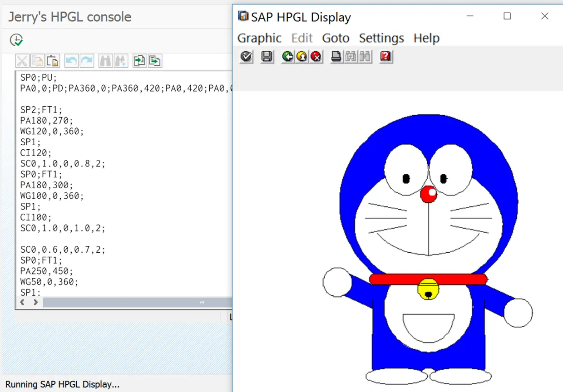Image resolution: width=563 pixels, height=392 pixels.
Task: Click the code line "SC0,1.0,0,1.0,2;"
Action: coord(63,228)
